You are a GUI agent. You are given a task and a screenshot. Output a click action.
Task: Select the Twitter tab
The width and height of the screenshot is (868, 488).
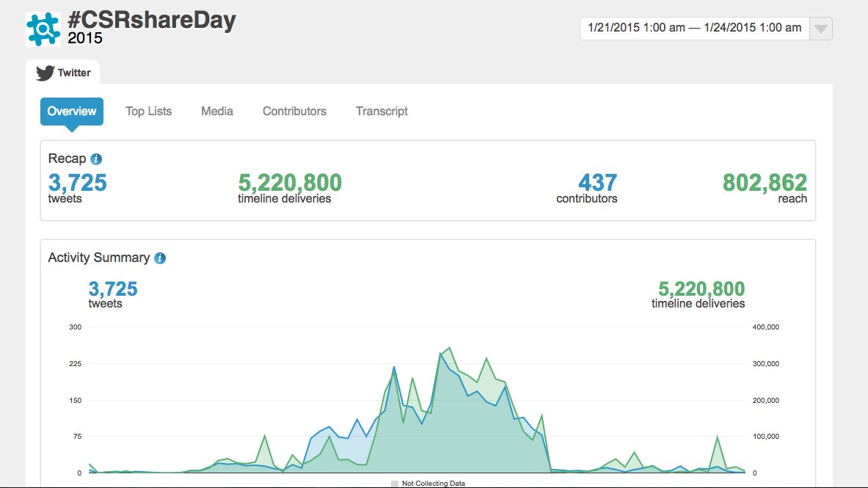62,73
